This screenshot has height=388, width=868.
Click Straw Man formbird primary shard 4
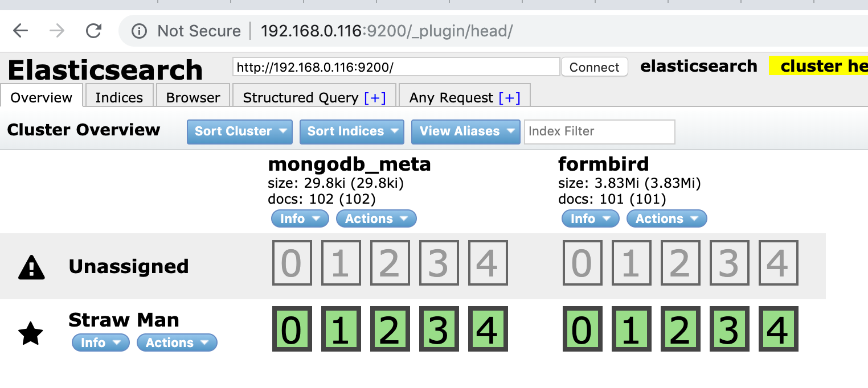pos(778,329)
